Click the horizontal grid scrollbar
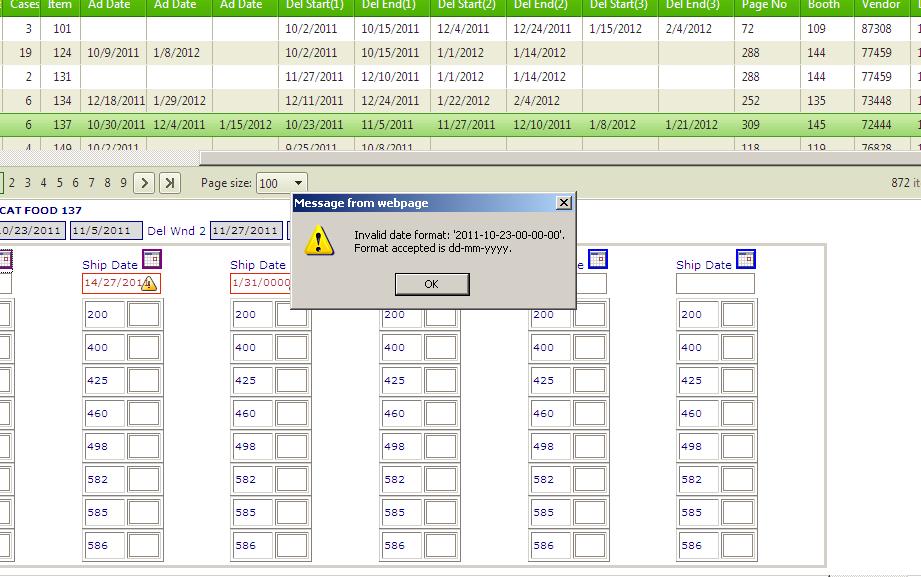This screenshot has height=577, width=921. click(560, 158)
